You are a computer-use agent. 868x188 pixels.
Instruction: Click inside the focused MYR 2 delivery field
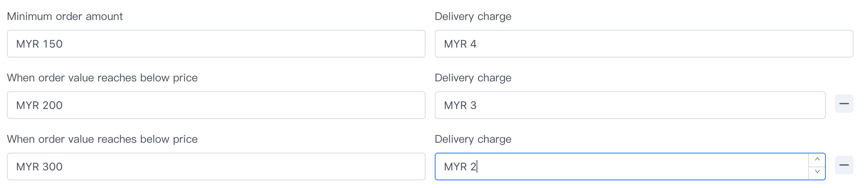621,167
